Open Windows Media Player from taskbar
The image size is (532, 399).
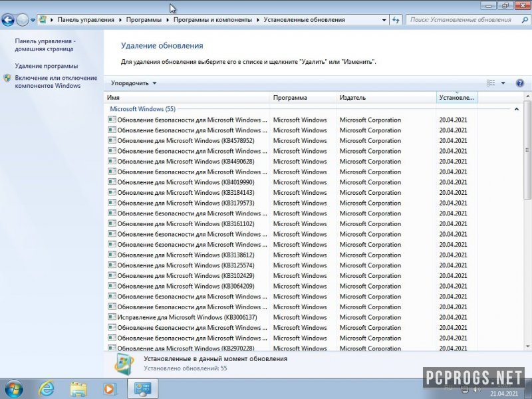(x=110, y=389)
